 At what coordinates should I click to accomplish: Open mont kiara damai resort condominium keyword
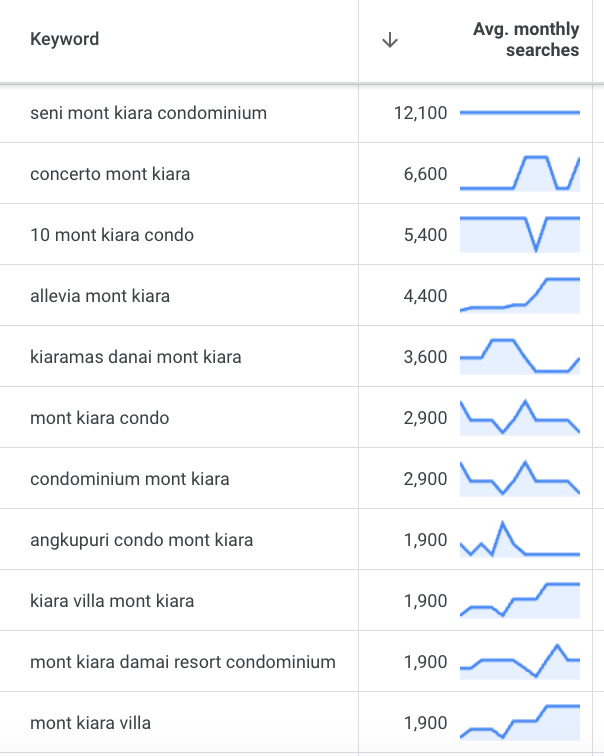(183, 662)
